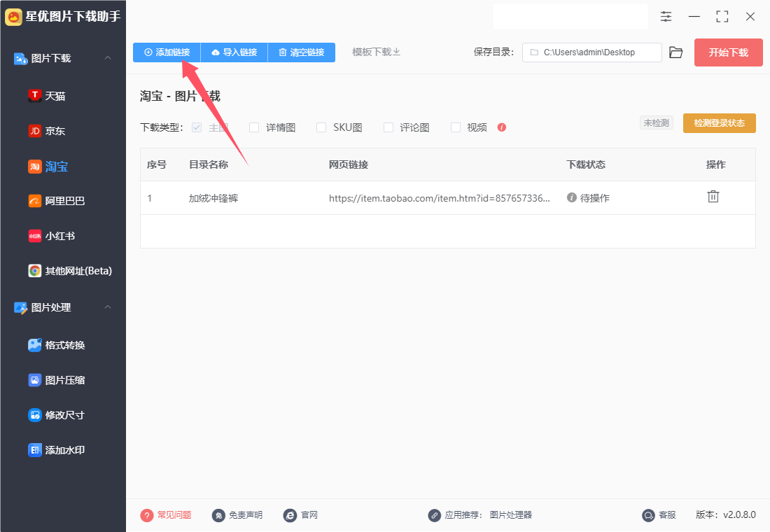Click the 下载状态 column header
Screen dimensions: 770x532
586,164
